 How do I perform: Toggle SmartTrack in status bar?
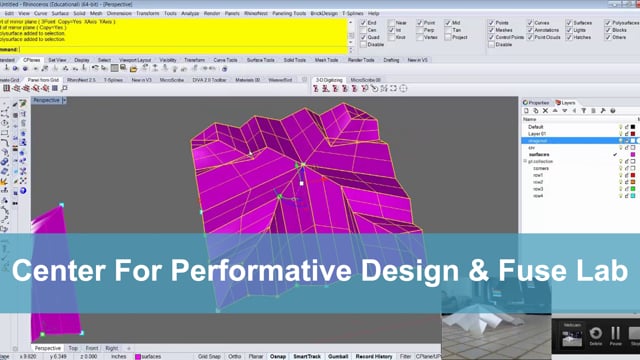307,356
